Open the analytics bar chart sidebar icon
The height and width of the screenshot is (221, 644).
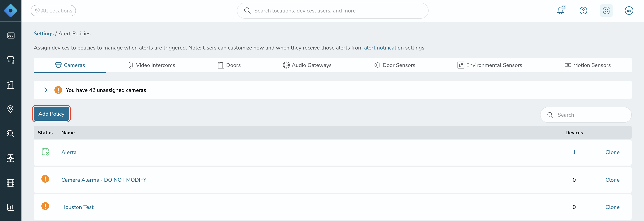pos(11,207)
